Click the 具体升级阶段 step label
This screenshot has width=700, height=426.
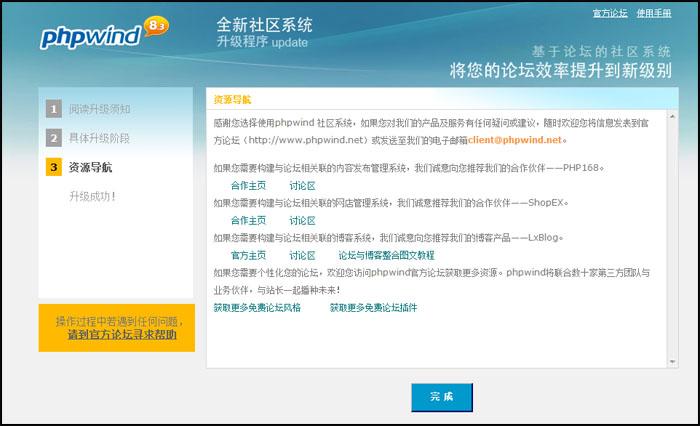[99, 138]
